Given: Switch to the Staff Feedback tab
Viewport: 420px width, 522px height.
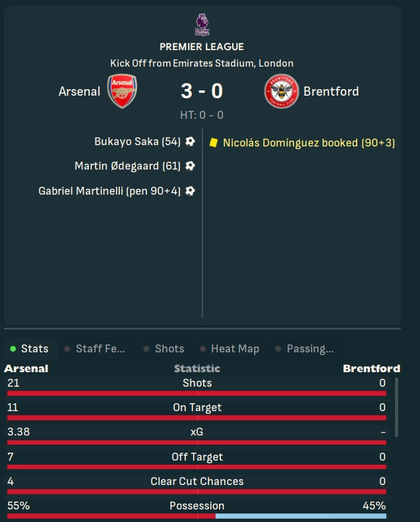Looking at the screenshot, I should [x=96, y=348].
